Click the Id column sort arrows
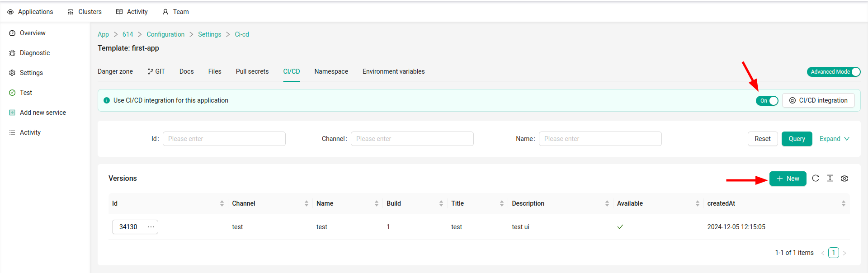Viewport: 868px width, 273px height. 222,203
